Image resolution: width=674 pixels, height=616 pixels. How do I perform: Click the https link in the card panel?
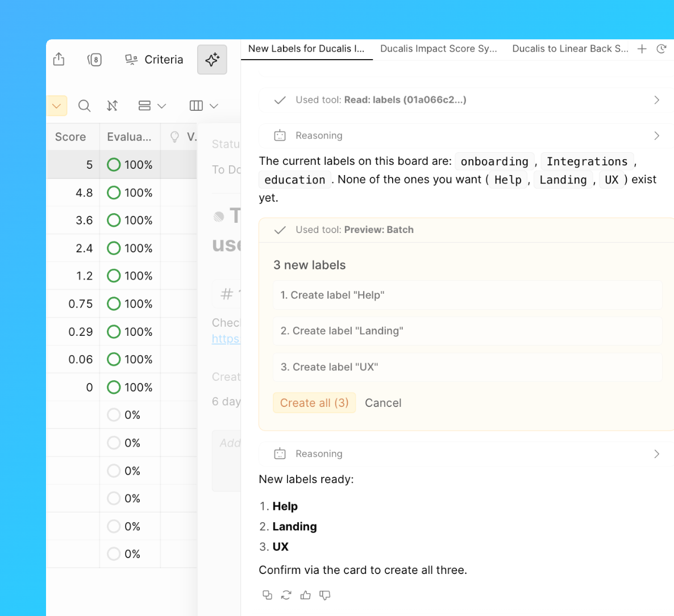[226, 339]
